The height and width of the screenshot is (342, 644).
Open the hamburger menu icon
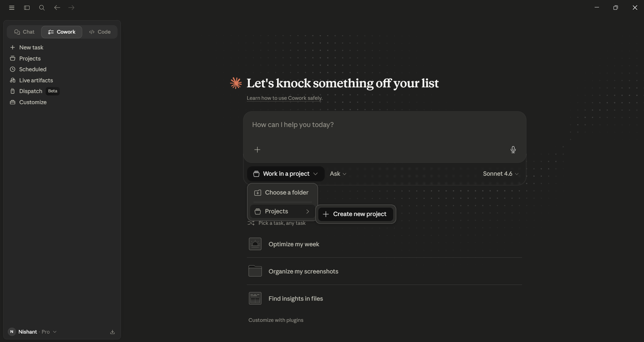point(12,8)
